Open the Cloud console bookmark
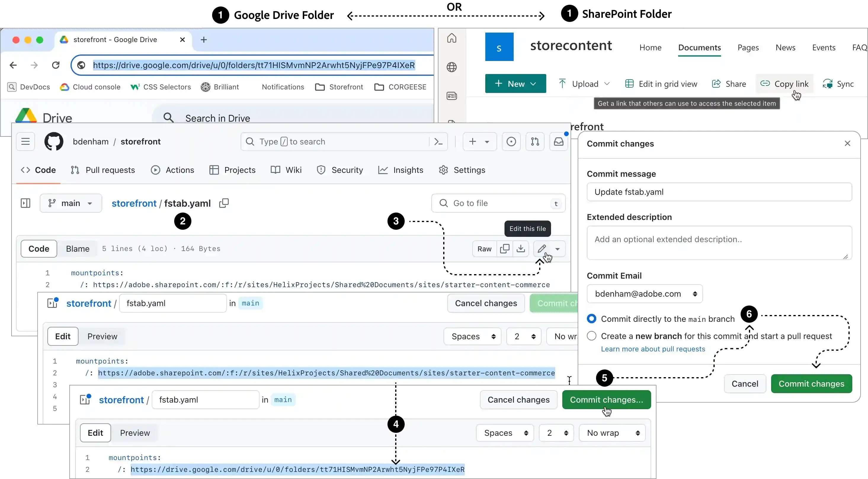This screenshot has width=868, height=479. 90,87
